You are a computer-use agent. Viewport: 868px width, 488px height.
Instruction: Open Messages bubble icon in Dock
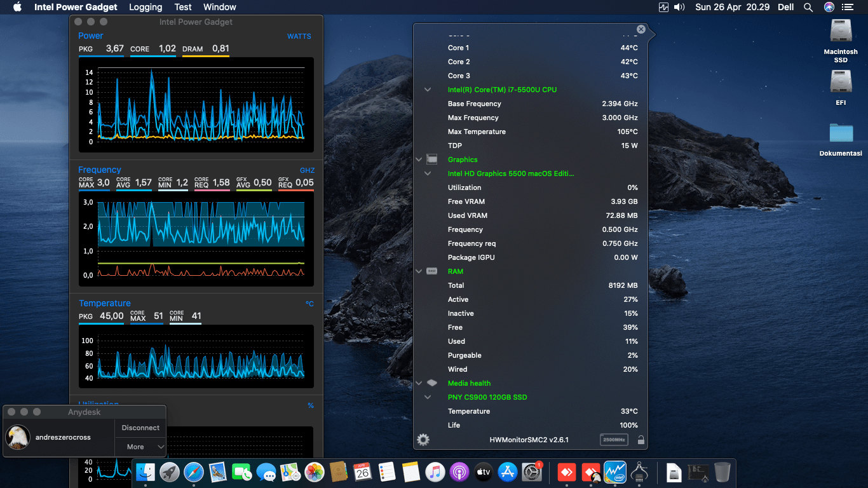[x=266, y=471]
